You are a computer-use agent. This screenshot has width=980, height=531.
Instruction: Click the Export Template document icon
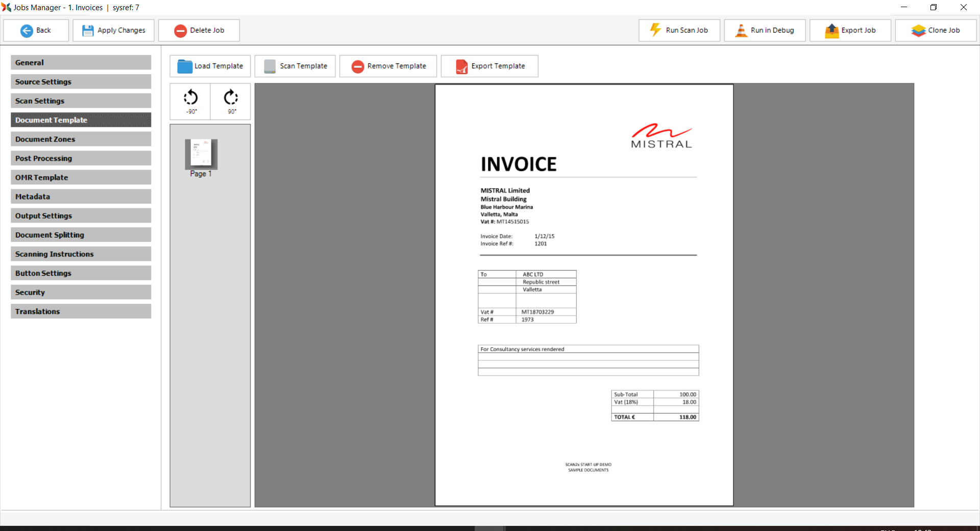tap(461, 66)
